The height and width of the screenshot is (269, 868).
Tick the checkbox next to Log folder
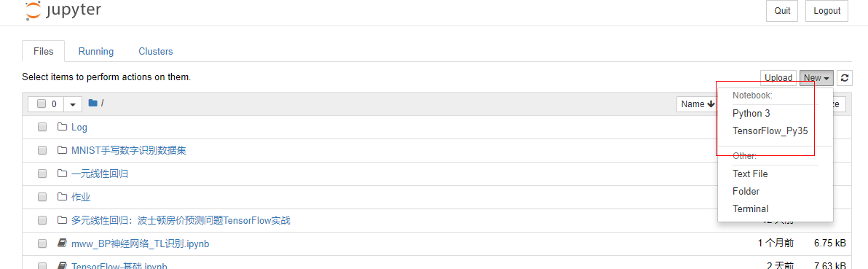(42, 127)
